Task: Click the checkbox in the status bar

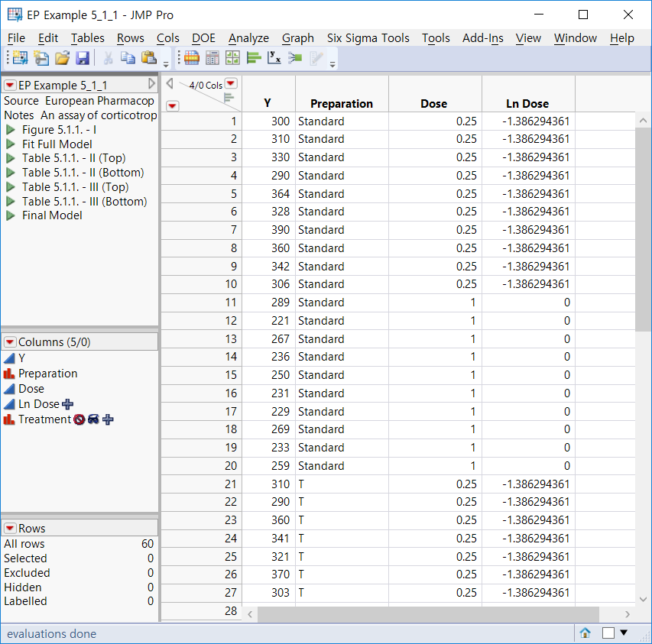Action: 608,633
